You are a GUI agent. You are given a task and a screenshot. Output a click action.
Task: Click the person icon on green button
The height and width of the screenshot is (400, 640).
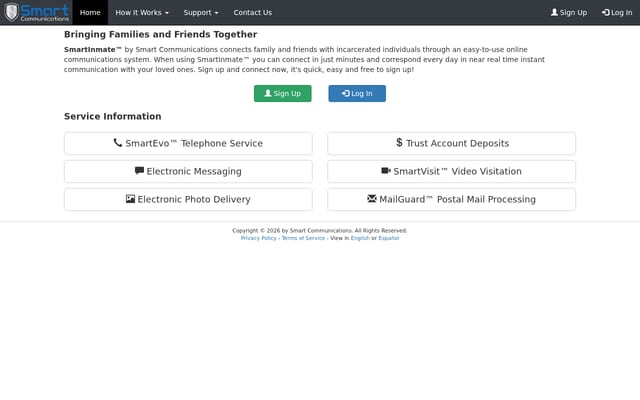click(x=268, y=93)
